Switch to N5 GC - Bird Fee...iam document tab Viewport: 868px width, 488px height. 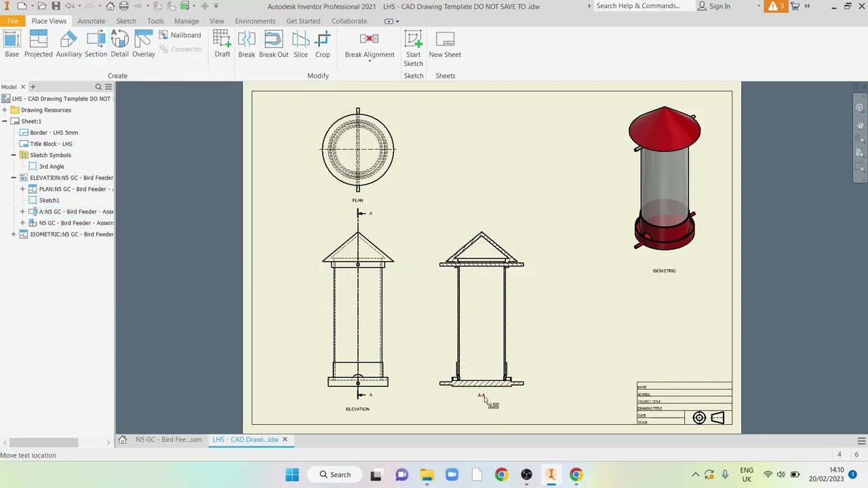point(168,440)
